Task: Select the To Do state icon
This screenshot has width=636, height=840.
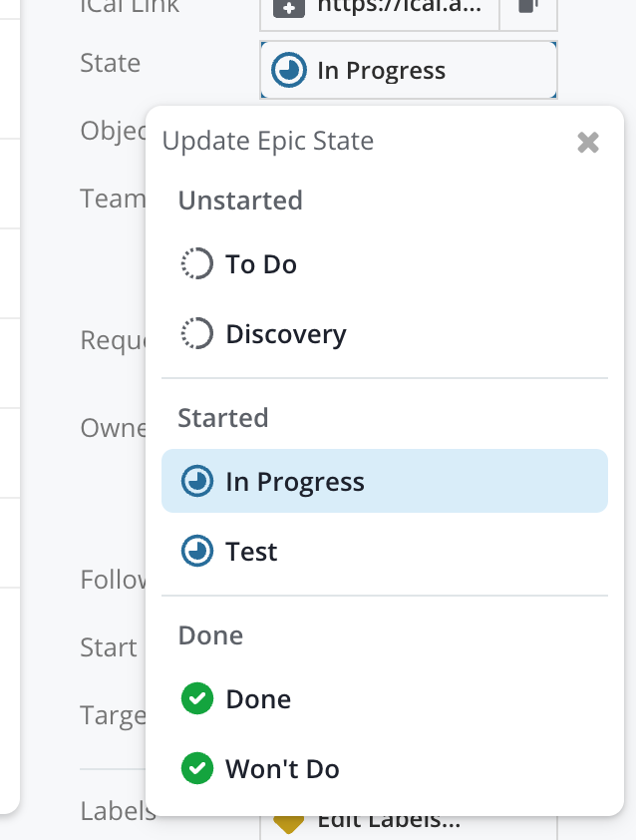Action: [197, 263]
